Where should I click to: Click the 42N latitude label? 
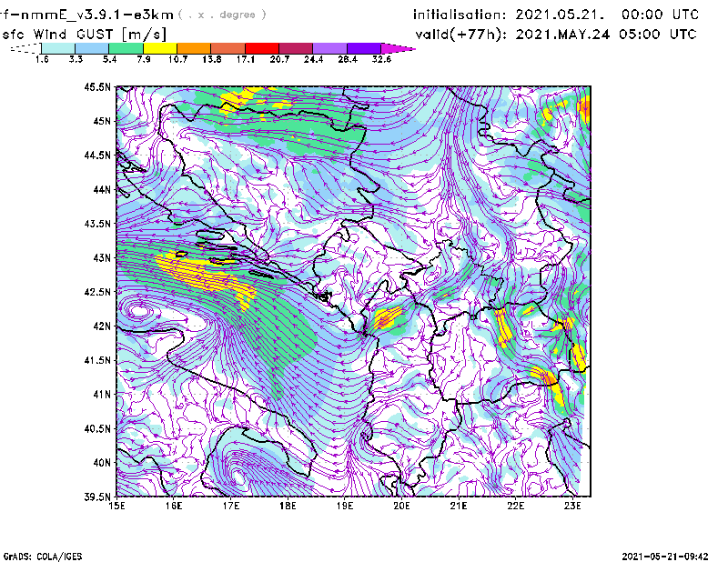click(102, 326)
